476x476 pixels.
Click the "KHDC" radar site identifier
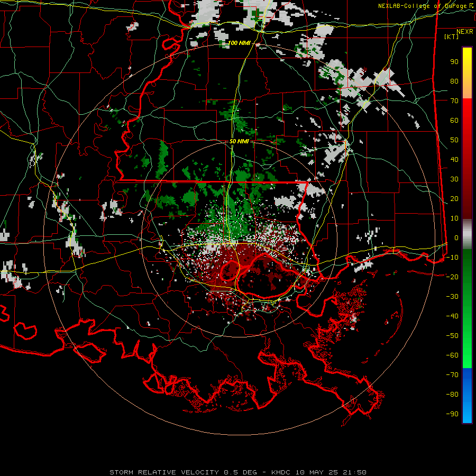pyautogui.click(x=280, y=472)
